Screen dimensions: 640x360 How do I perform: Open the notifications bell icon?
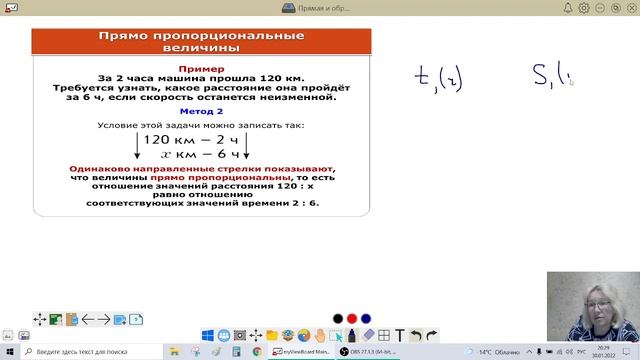(x=568, y=8)
